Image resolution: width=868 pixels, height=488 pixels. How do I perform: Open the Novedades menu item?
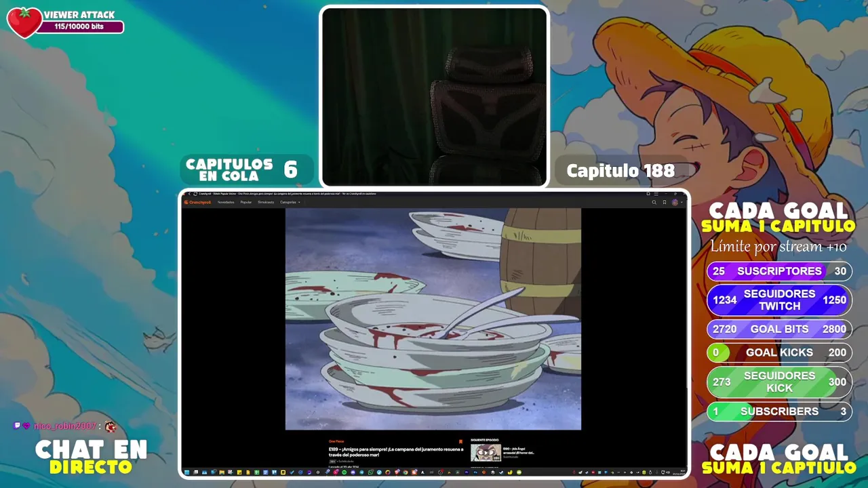(x=226, y=202)
